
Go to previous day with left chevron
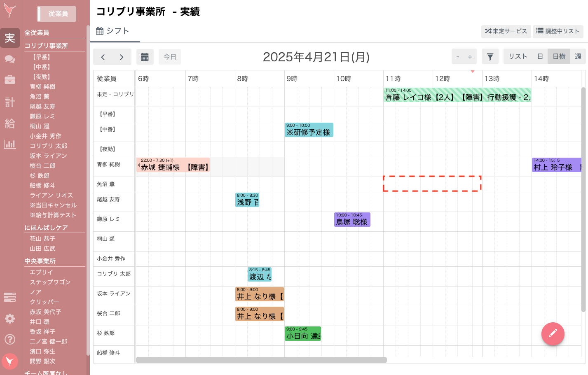click(x=103, y=56)
